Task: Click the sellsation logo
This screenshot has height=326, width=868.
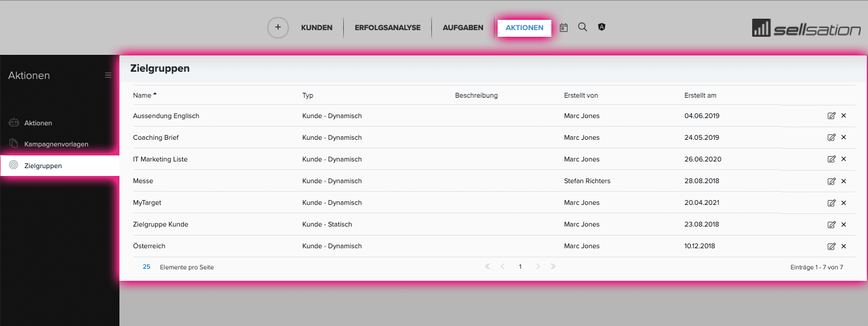Action: point(806,28)
